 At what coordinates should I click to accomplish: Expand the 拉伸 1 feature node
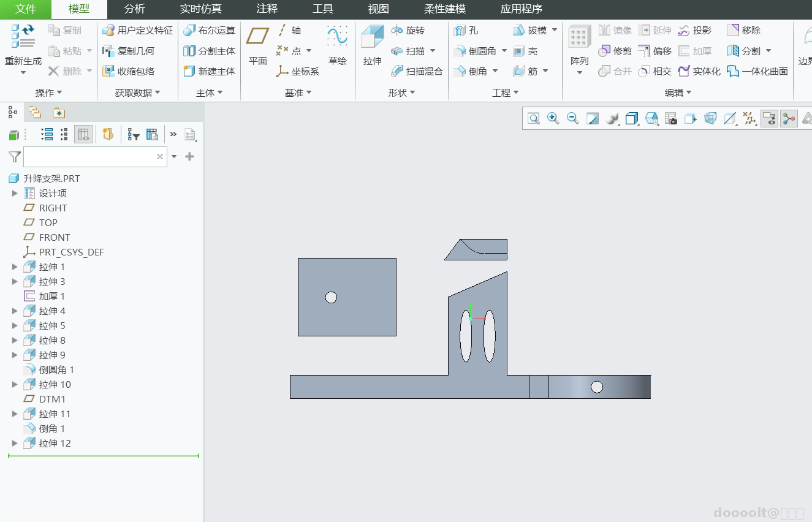coord(15,267)
